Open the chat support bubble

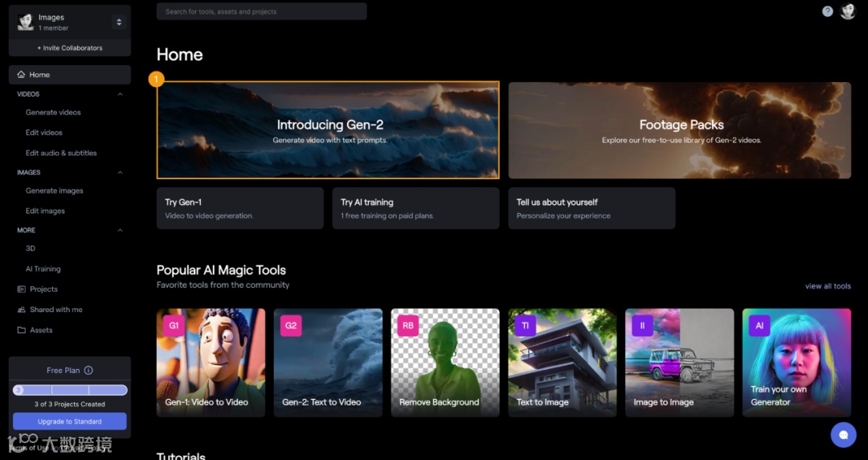pyautogui.click(x=843, y=434)
